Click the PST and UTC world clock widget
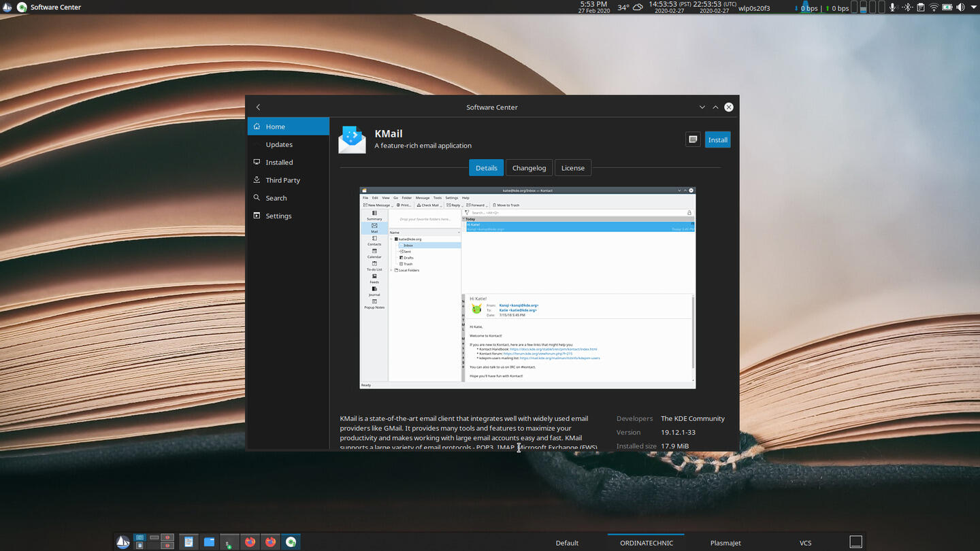This screenshot has height=551, width=980. point(692,7)
